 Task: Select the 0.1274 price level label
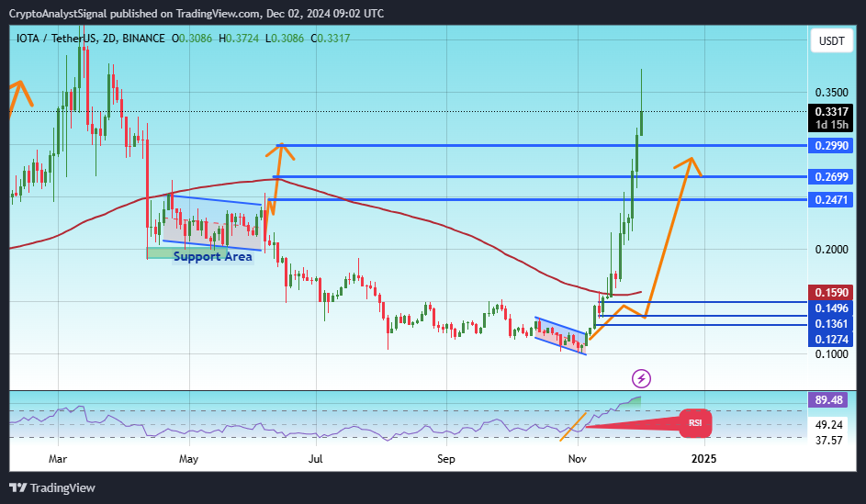831,339
